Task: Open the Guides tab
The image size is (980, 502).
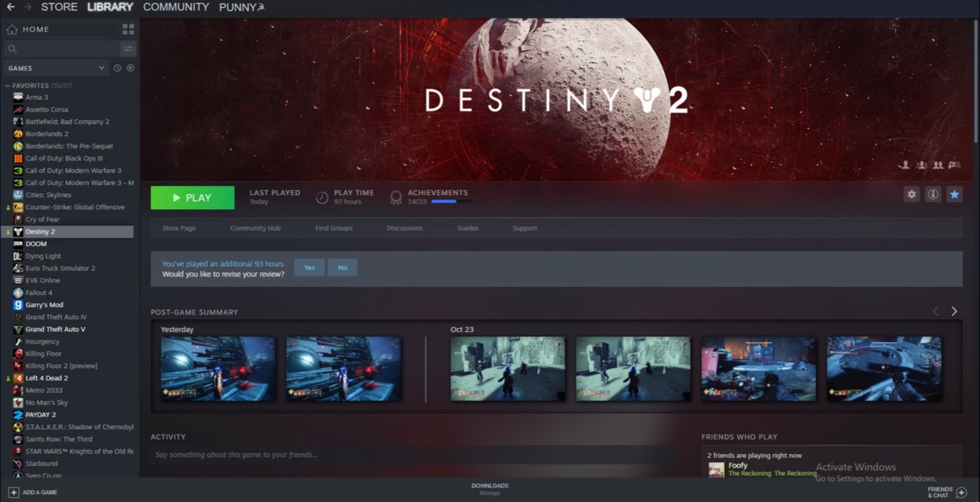Action: 468,228
